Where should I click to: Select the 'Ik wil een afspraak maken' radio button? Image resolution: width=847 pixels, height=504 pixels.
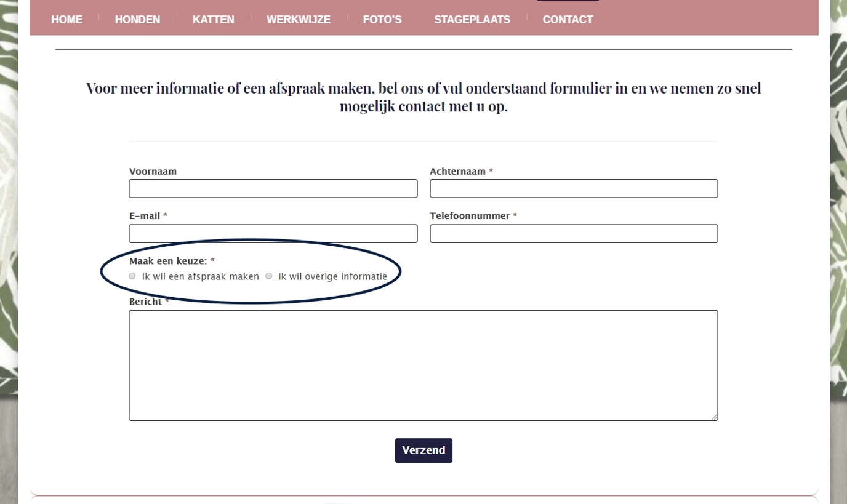(132, 276)
